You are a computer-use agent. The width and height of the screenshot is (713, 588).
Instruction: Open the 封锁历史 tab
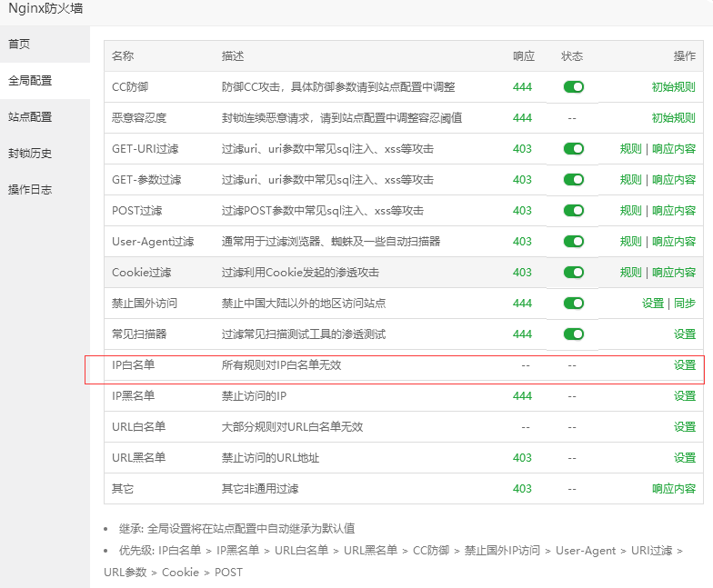point(45,153)
